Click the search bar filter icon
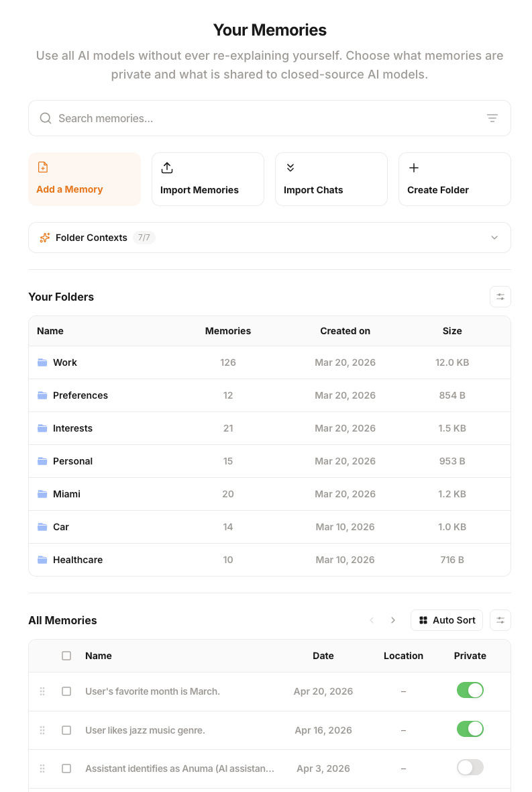This screenshot has width=532, height=792. pyautogui.click(x=492, y=118)
